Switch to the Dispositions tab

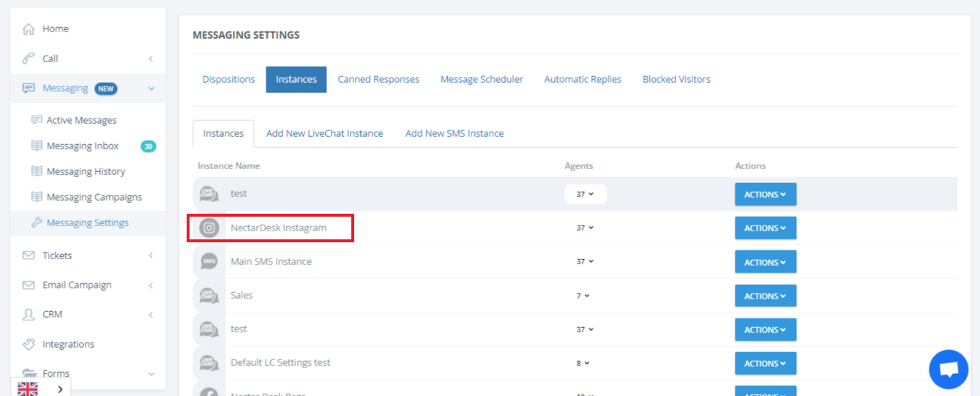[228, 79]
